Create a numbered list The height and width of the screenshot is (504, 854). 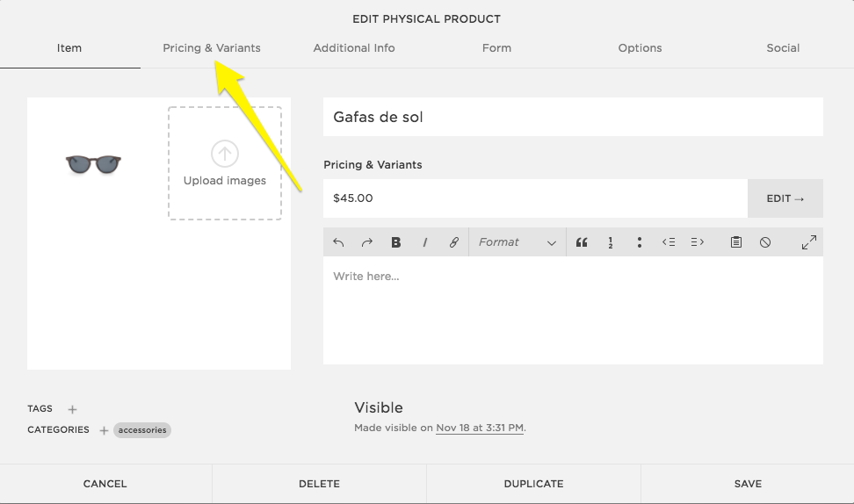click(611, 242)
